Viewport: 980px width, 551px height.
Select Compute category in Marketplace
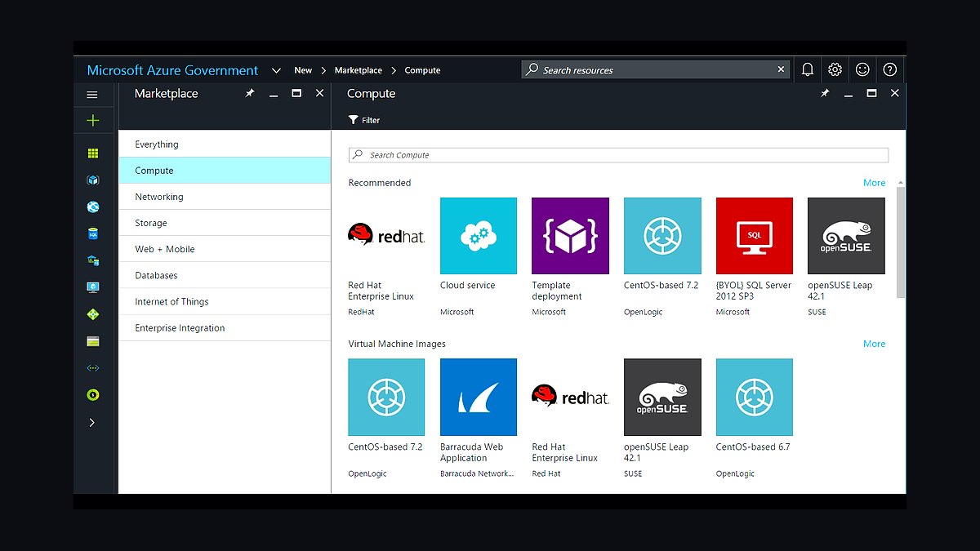(x=225, y=171)
